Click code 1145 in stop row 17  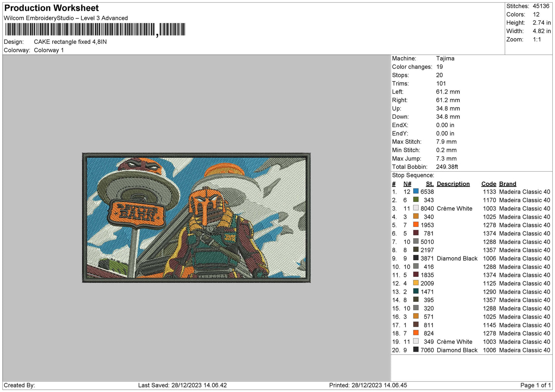[x=489, y=325]
